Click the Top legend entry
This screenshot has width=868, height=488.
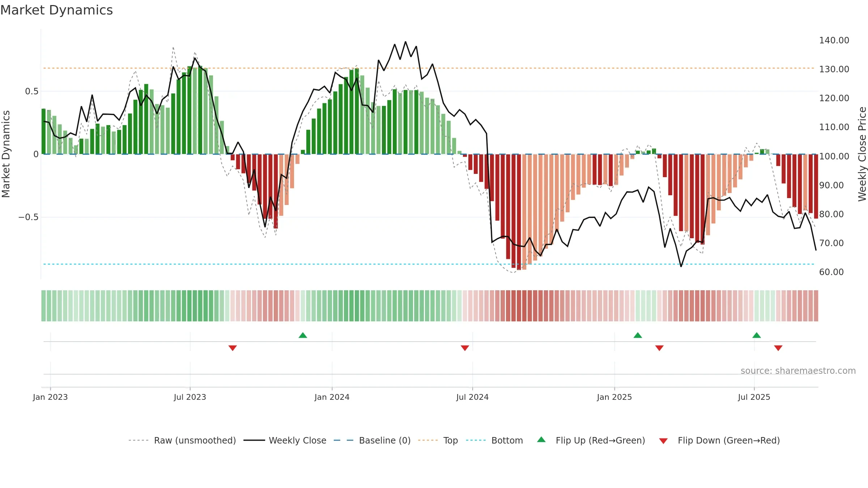[x=438, y=440]
